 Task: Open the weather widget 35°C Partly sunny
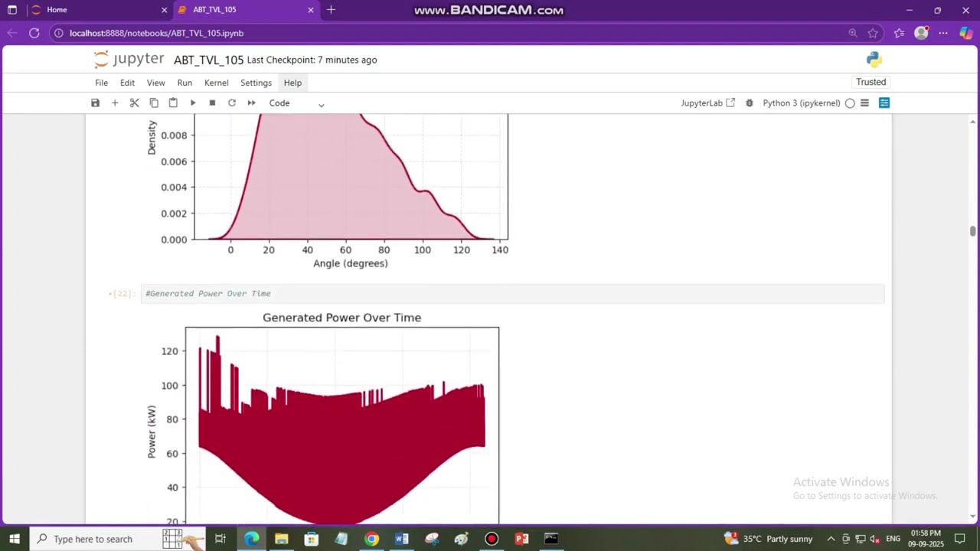pyautogui.click(x=768, y=539)
